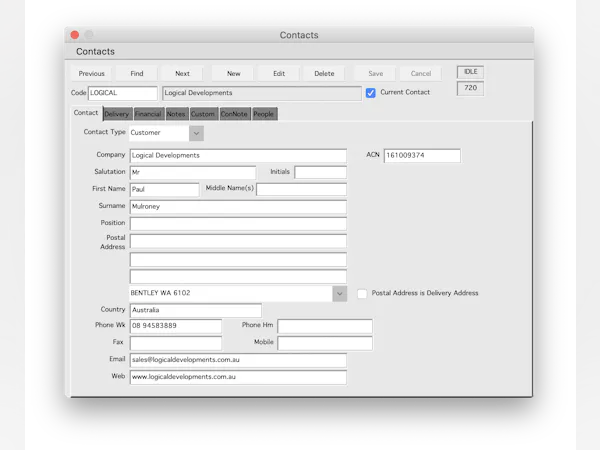
Task: Click the Country field showing Australia
Action: 196,310
